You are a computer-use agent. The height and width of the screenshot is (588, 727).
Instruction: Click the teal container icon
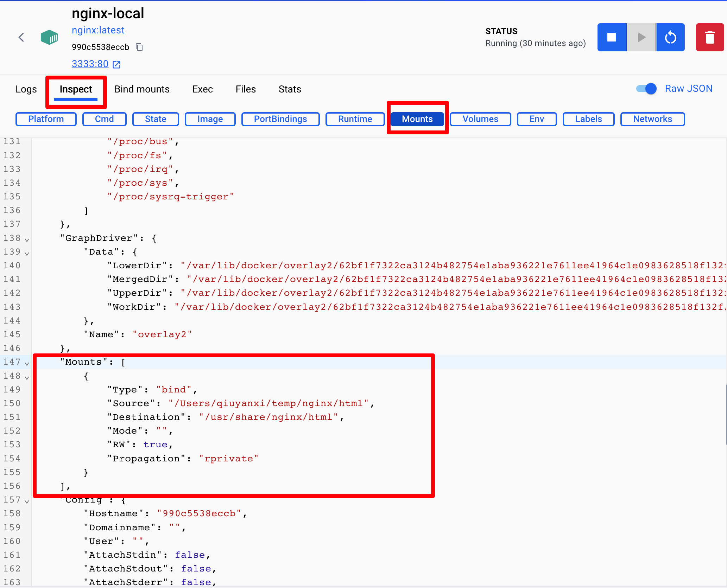pos(49,37)
